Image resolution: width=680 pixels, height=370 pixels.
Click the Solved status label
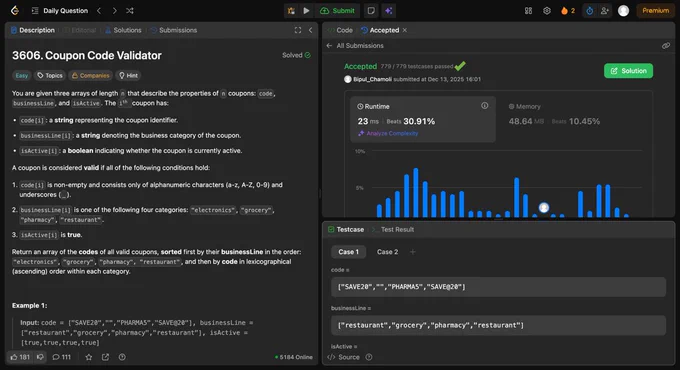(x=296, y=55)
